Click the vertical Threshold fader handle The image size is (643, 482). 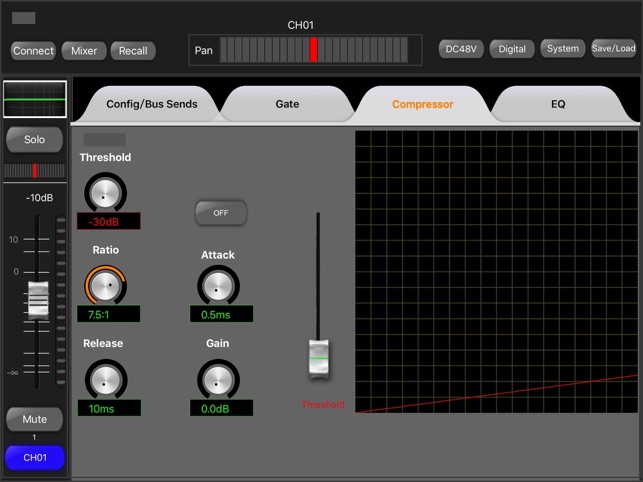point(319,358)
